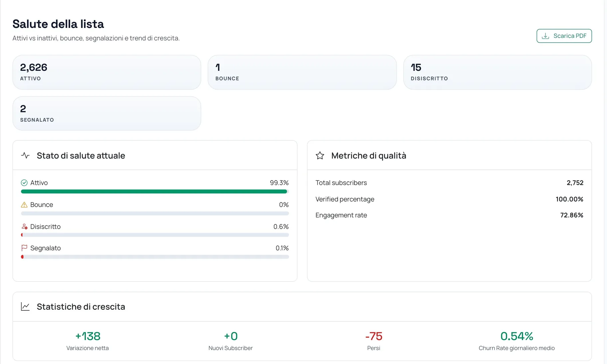Select the 2 Segnalato stat card
The width and height of the screenshot is (607, 364).
(107, 113)
